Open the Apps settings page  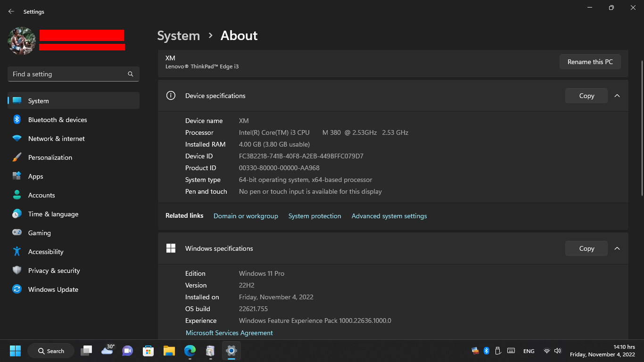click(74, 176)
